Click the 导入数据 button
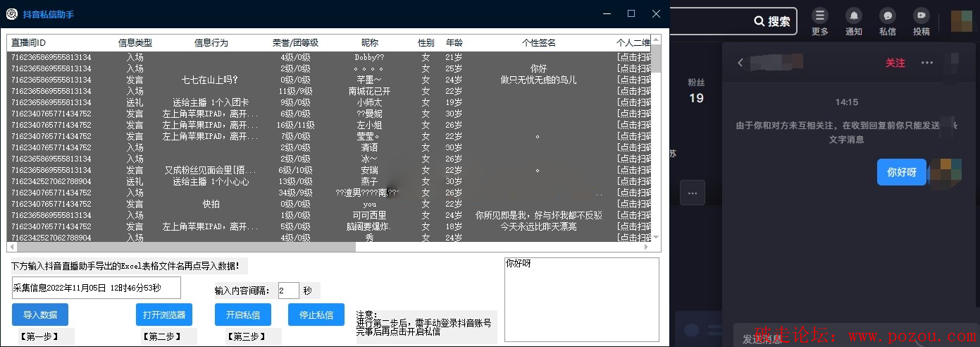Viewport: 980px width, 347px height. [39, 315]
